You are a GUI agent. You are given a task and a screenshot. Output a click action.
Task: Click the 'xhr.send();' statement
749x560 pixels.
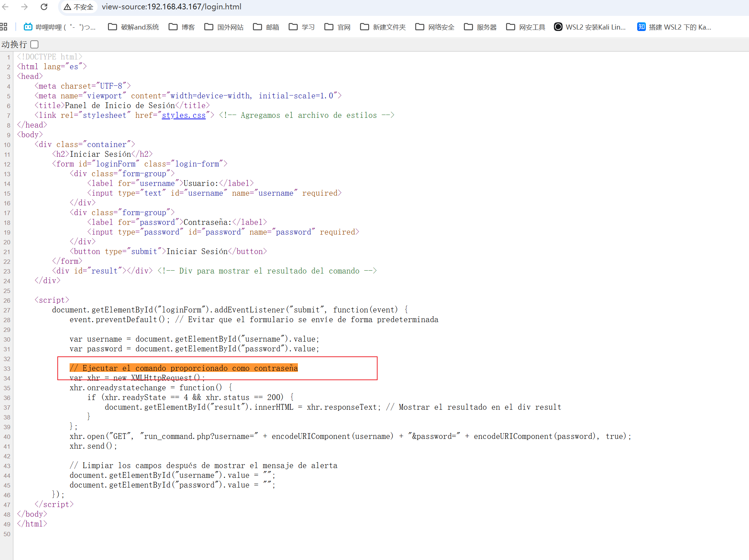[93, 446]
